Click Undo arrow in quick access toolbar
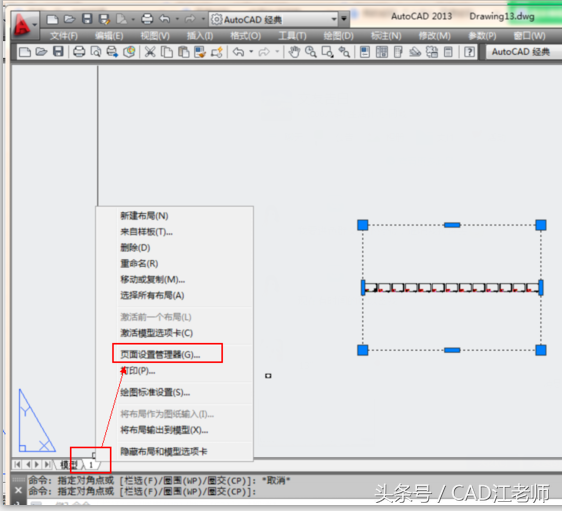 [165, 19]
